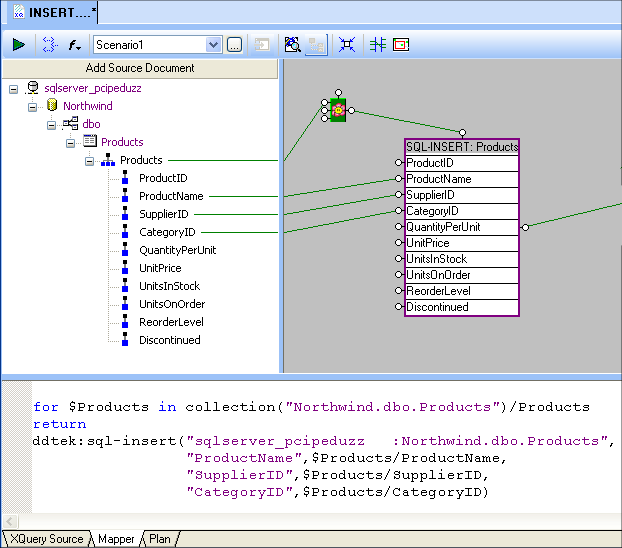The width and height of the screenshot is (622, 548).
Task: Select Discontinued in the source tree
Action: pos(169,340)
